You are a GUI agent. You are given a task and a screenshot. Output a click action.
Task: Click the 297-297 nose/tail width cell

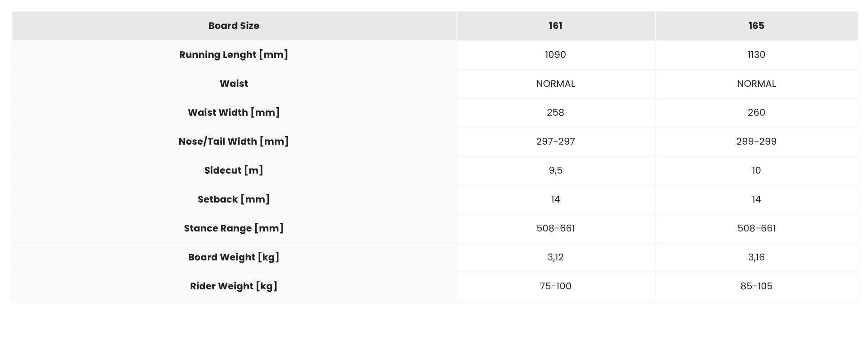click(555, 142)
